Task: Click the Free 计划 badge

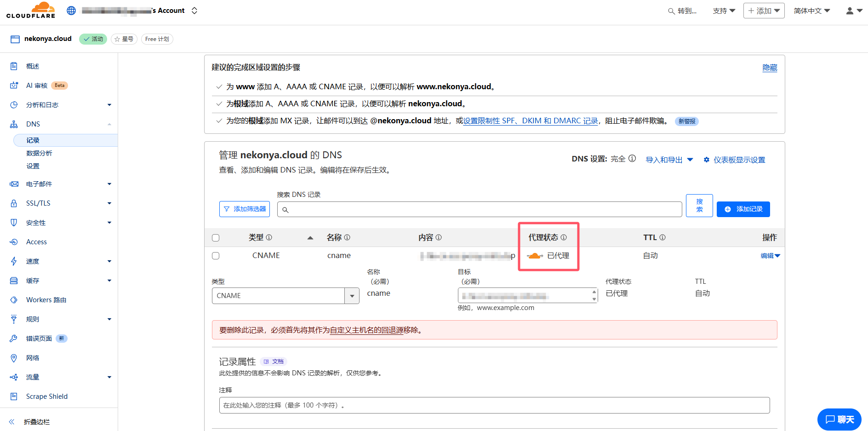Action: click(157, 39)
